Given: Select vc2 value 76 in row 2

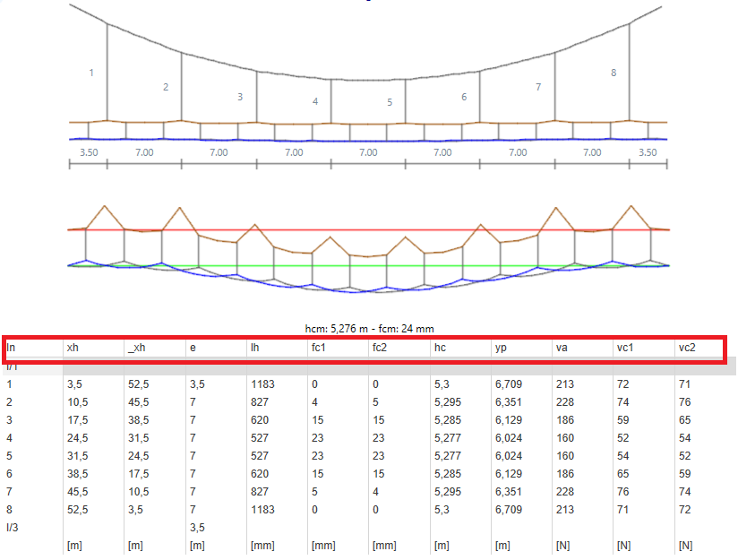Looking at the screenshot, I should (x=685, y=402).
